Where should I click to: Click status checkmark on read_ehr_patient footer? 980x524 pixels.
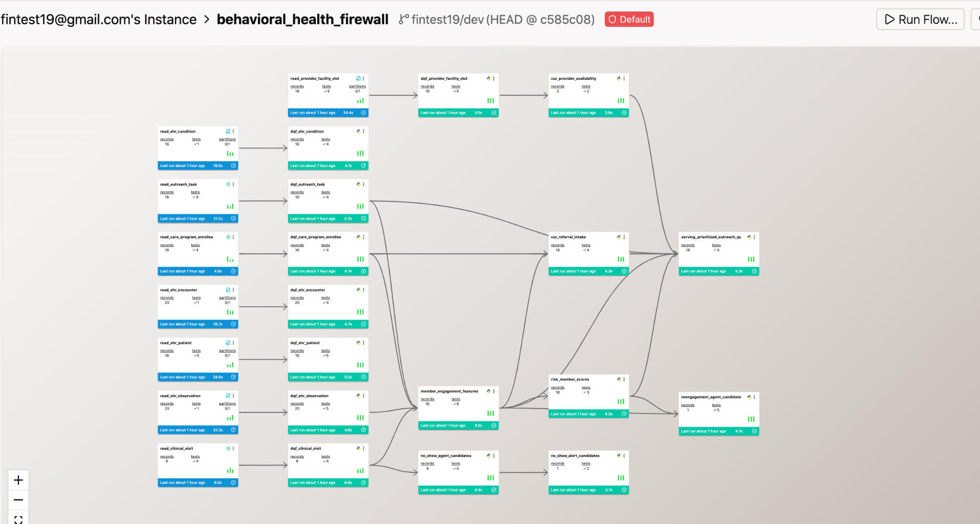tap(233, 377)
